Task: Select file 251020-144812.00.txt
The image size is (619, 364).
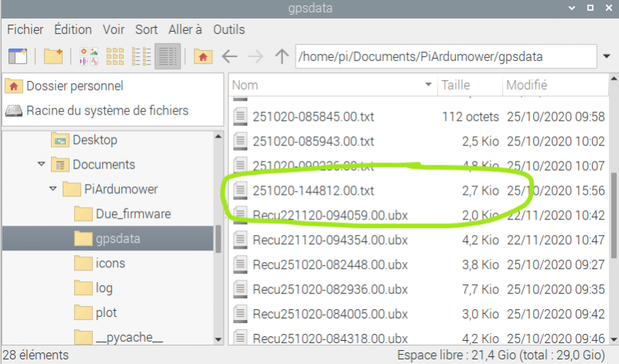Action: tap(313, 190)
